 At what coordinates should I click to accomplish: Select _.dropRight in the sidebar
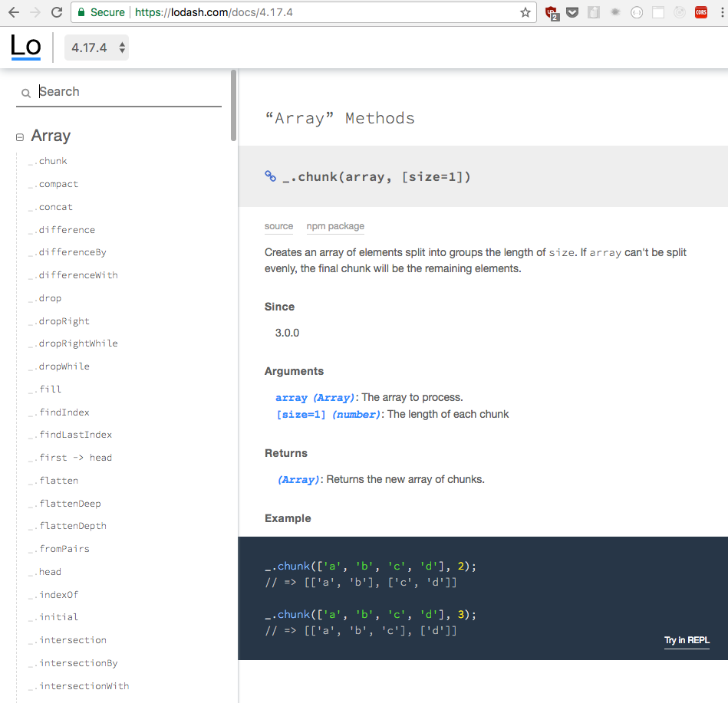(x=58, y=321)
